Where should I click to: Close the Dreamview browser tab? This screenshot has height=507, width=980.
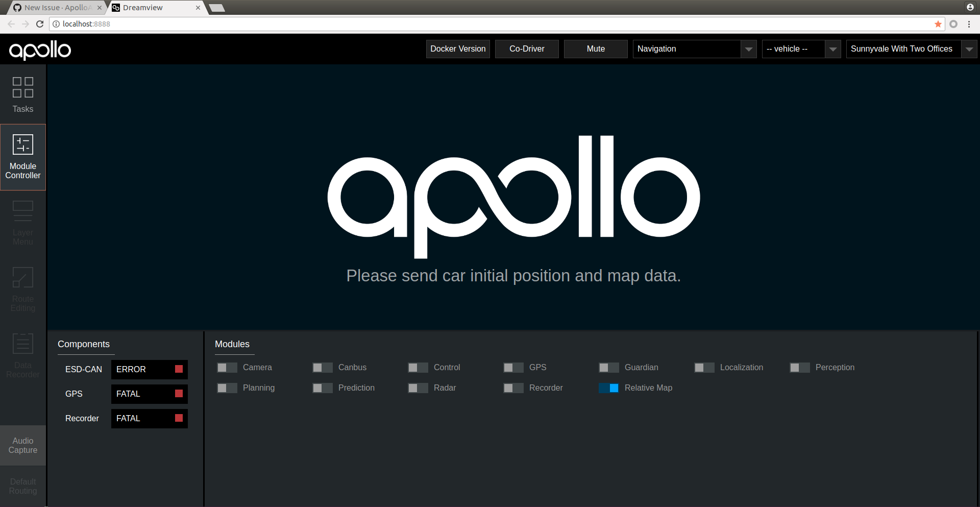[198, 8]
